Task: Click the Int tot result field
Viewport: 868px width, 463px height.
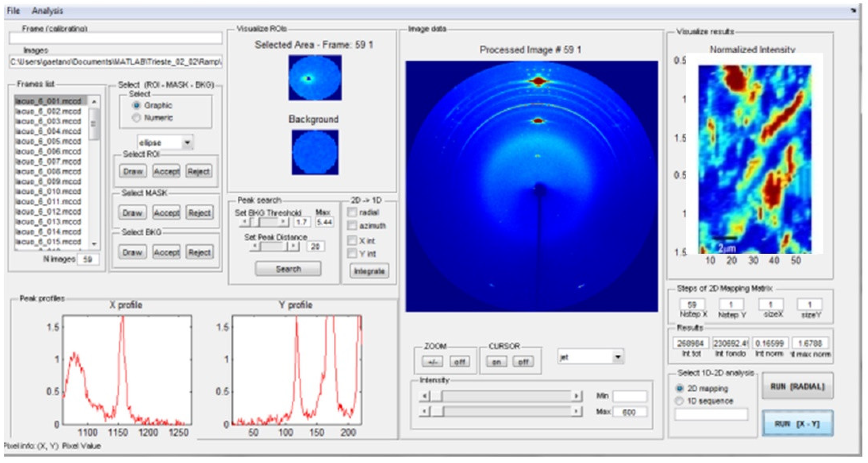Action: pos(691,343)
